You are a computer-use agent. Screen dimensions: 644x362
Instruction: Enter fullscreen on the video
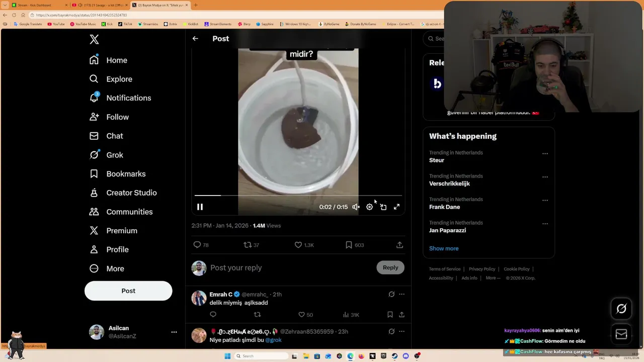(x=396, y=207)
